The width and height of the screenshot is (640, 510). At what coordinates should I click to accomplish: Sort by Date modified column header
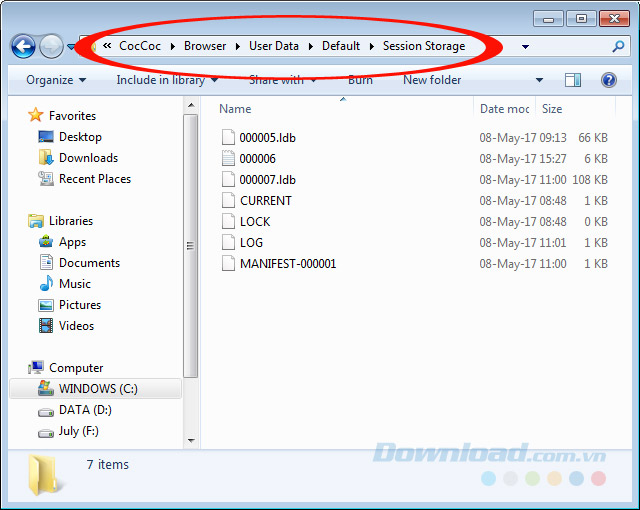click(504, 109)
